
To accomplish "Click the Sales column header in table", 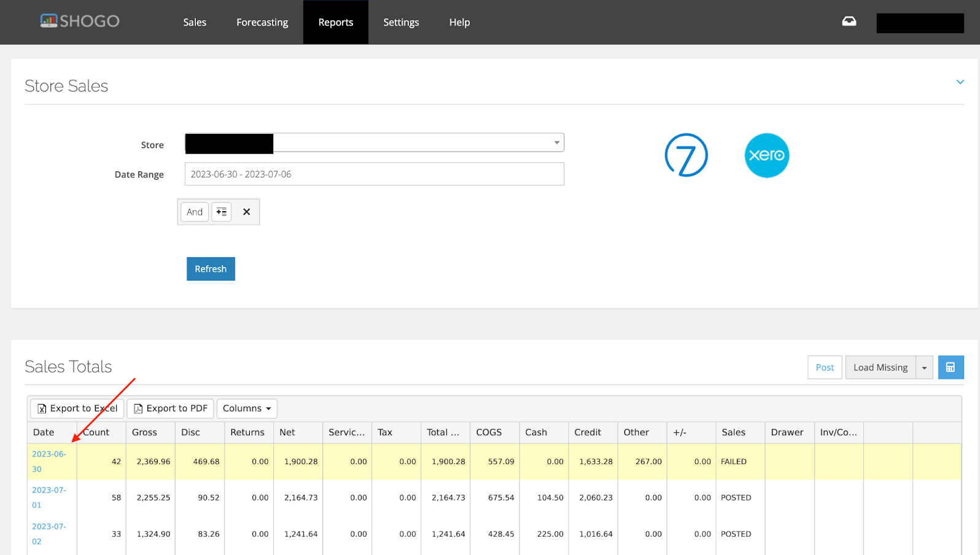I will point(740,432).
